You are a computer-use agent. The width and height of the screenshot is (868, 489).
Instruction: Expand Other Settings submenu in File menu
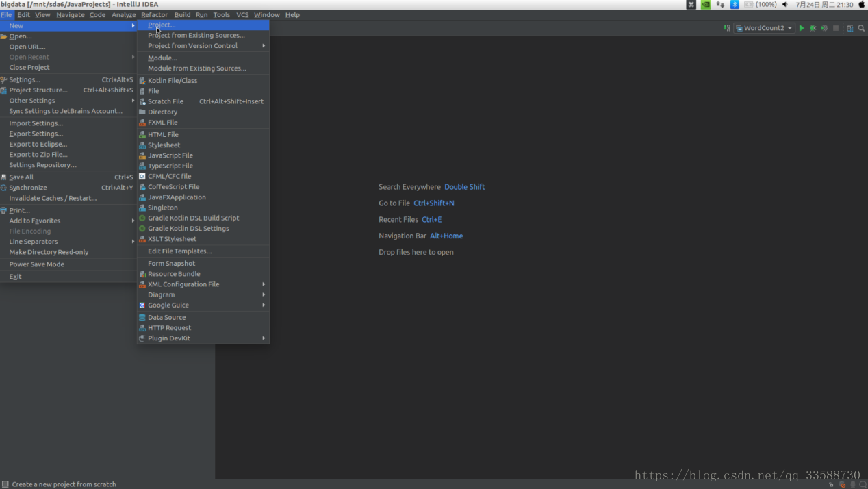pyautogui.click(x=68, y=101)
